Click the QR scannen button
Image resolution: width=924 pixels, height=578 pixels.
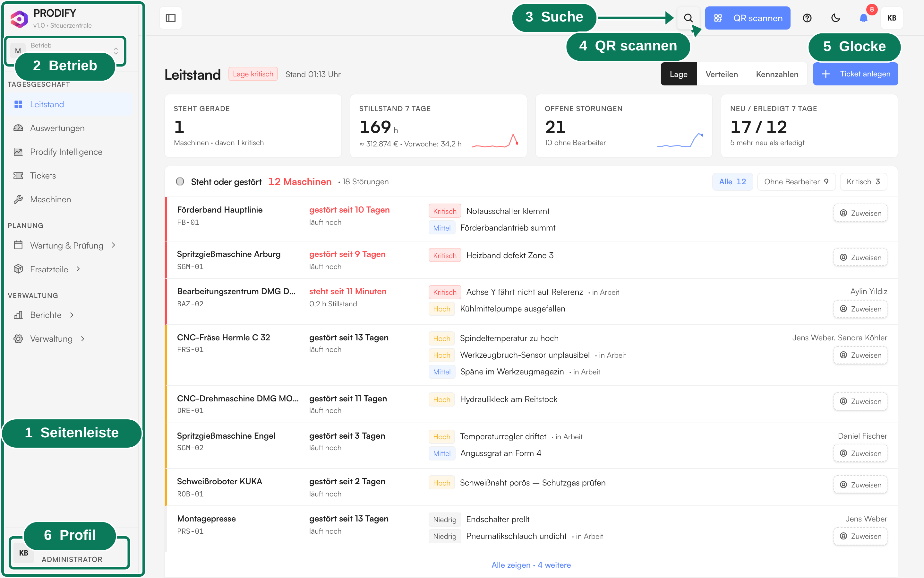click(x=747, y=18)
